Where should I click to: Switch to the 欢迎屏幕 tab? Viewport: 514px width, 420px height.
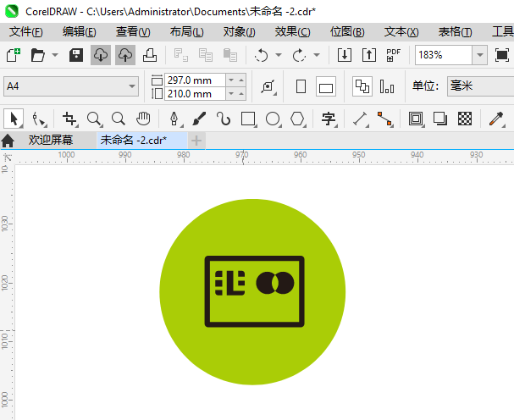pyautogui.click(x=51, y=141)
